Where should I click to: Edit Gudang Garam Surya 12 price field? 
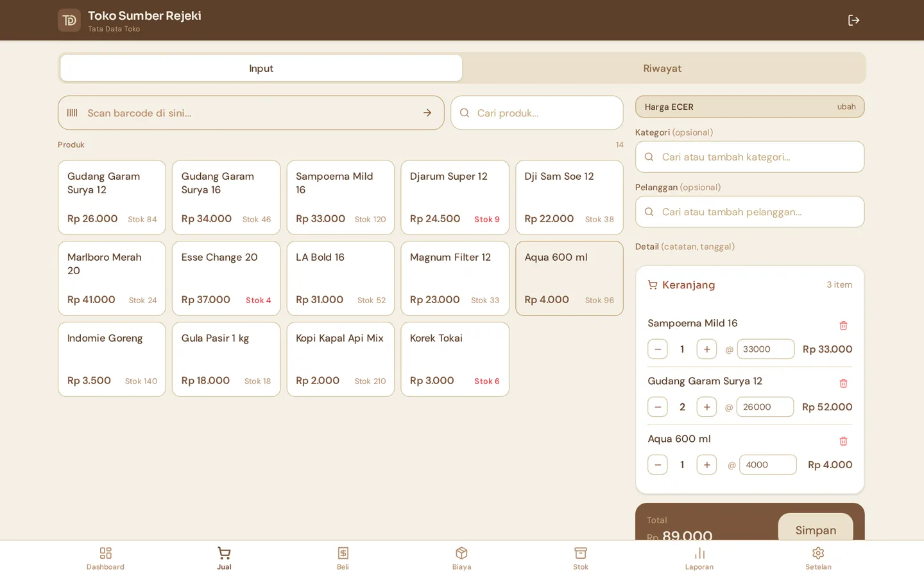pos(765,407)
